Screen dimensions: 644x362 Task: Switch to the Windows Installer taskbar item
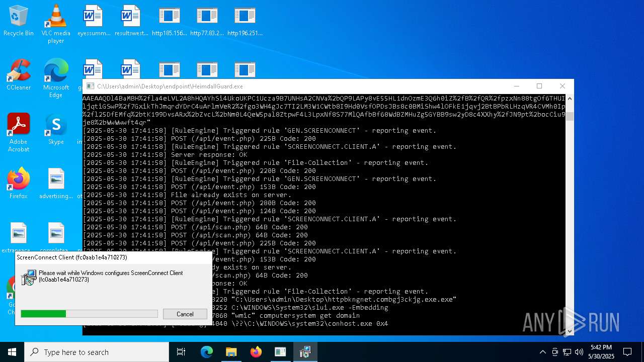click(305, 352)
